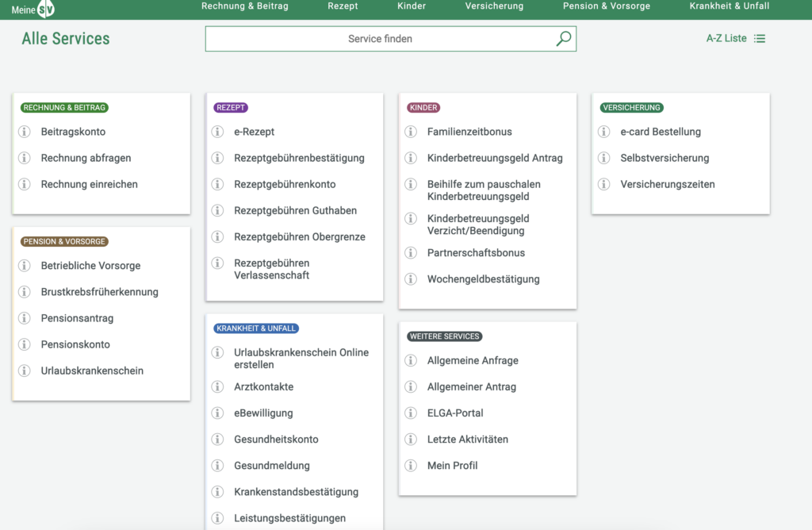Click the A-Z Liste list icon
812x530 pixels.
pos(759,38)
